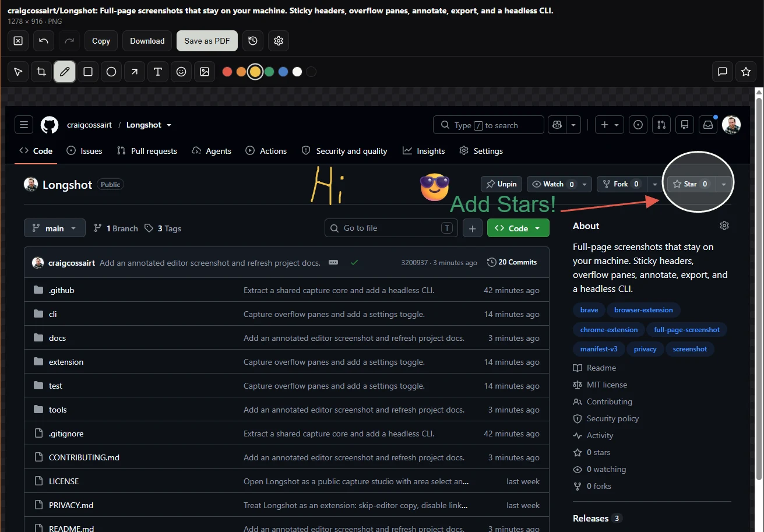The image size is (764, 532).
Task: Open capture history clock icon
Action: [253, 41]
